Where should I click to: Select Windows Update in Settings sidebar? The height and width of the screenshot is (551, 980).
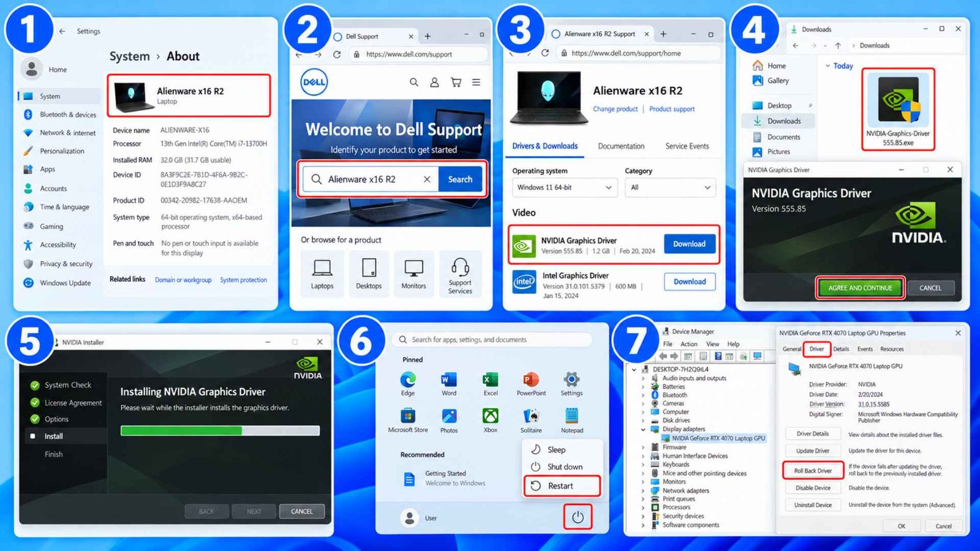click(57, 283)
